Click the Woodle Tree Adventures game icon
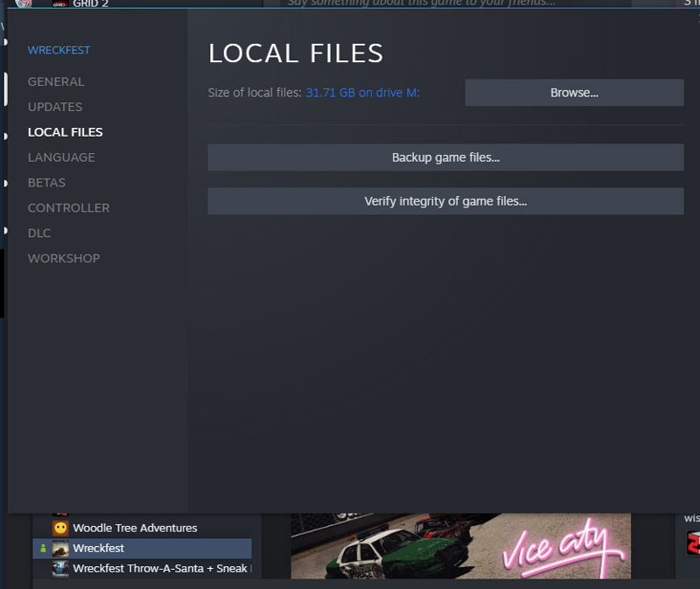700x589 pixels. click(60, 529)
